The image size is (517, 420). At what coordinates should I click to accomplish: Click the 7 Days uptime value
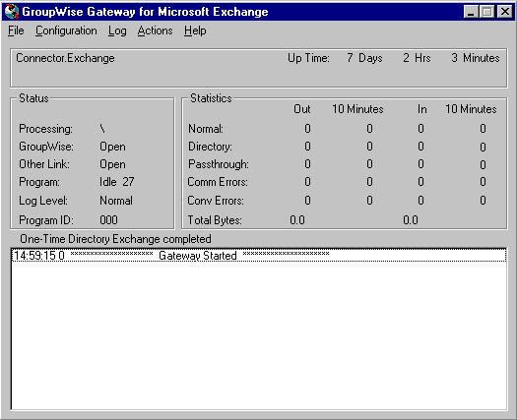(x=364, y=58)
